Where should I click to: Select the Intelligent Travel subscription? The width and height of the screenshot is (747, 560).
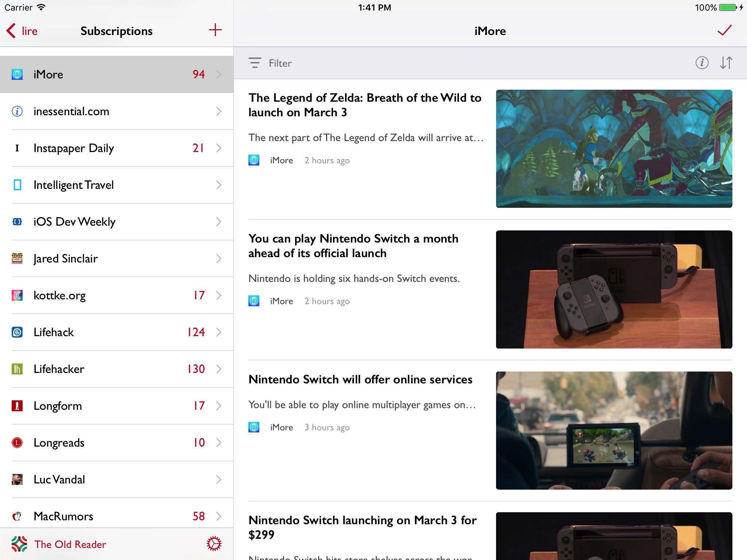(x=117, y=185)
